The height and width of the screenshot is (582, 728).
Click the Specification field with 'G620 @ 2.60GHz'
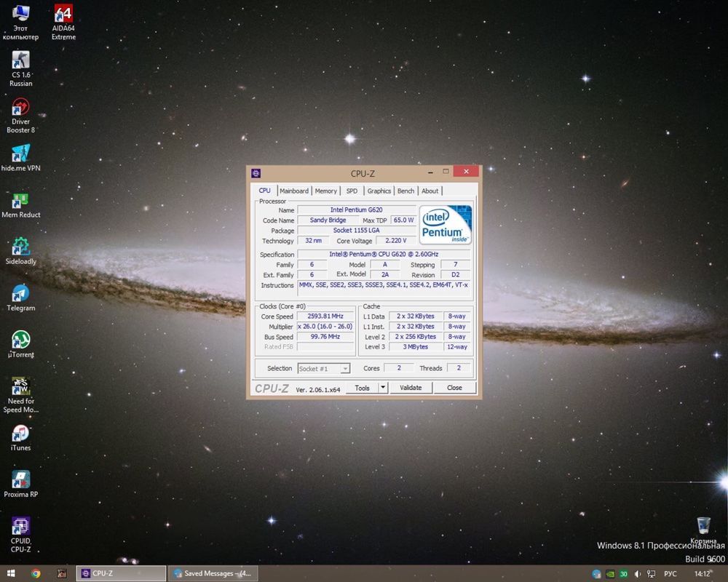point(384,255)
